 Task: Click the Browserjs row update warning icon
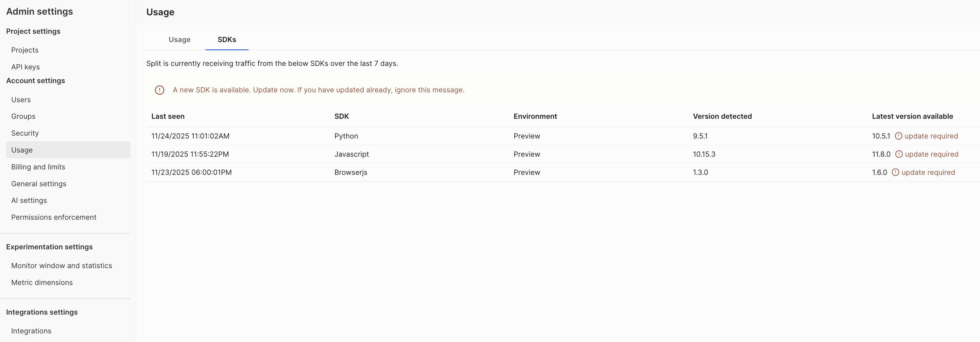pos(895,172)
